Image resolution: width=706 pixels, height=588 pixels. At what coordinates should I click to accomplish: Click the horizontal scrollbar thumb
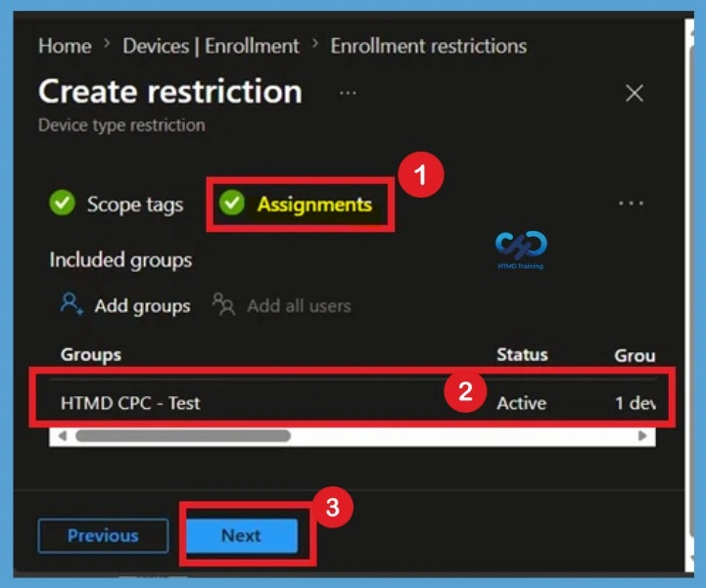point(183,435)
